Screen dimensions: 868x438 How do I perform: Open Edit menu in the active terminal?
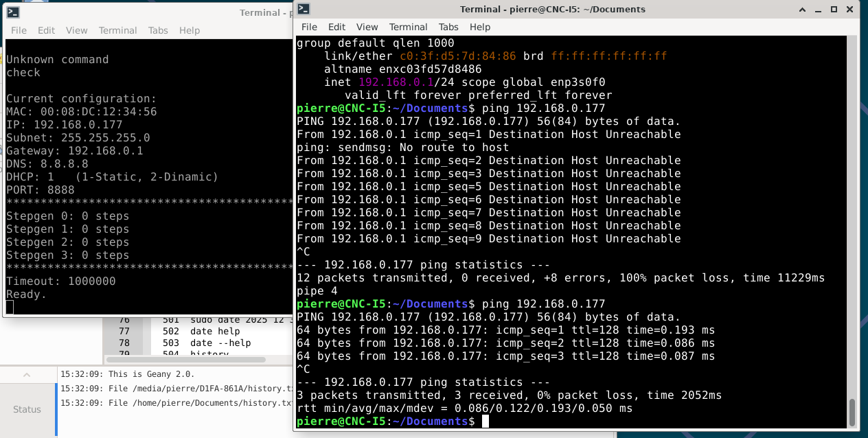[x=336, y=27]
